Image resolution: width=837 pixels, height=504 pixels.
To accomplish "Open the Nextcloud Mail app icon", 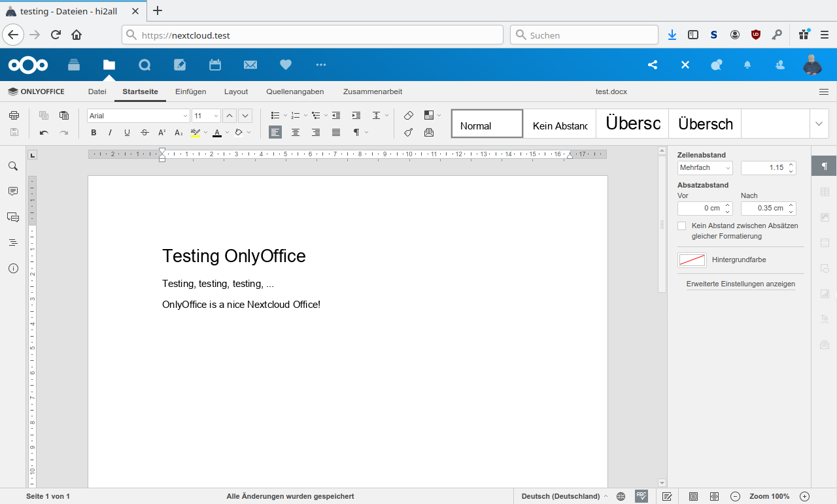I will (250, 65).
